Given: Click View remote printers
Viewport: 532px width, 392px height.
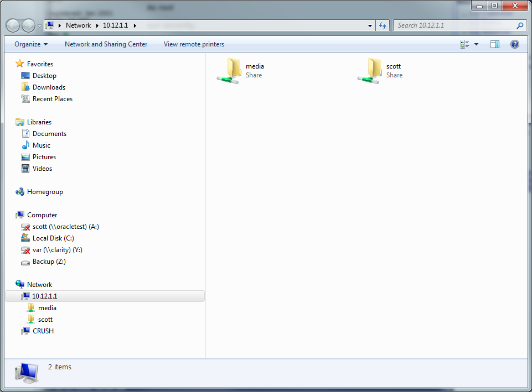Looking at the screenshot, I should point(194,44).
